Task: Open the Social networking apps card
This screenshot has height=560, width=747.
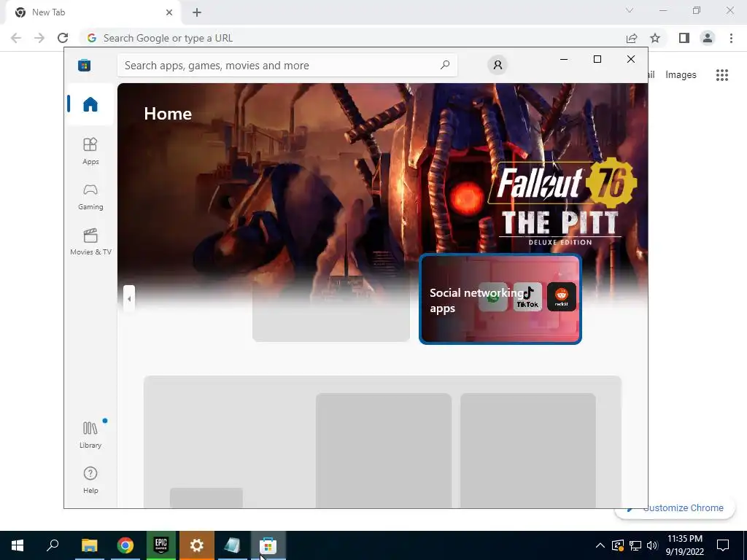Action: [x=500, y=299]
